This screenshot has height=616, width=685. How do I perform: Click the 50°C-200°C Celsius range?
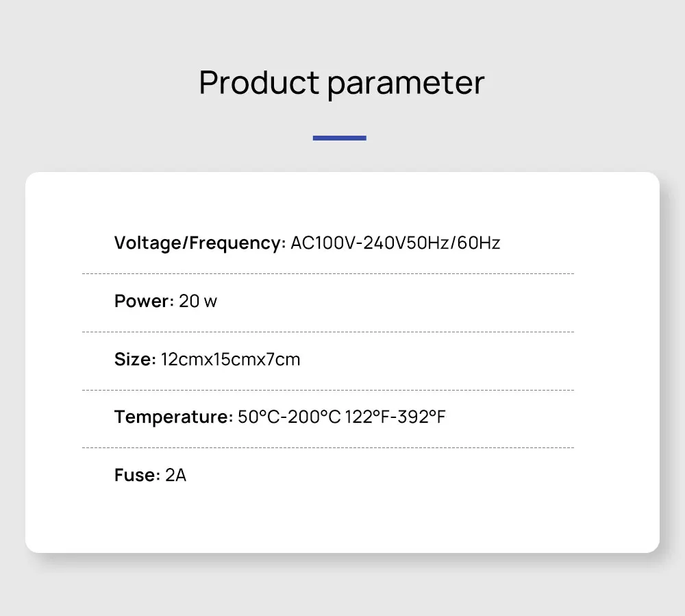tap(289, 417)
